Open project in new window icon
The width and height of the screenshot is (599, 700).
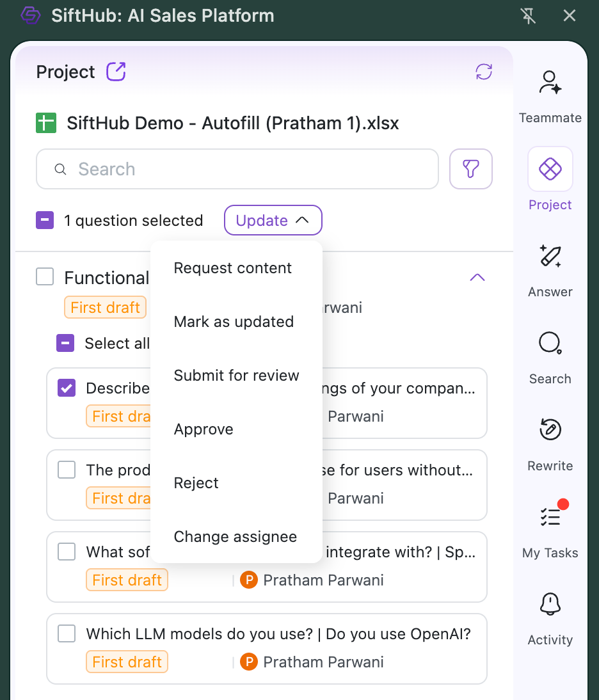[116, 72]
